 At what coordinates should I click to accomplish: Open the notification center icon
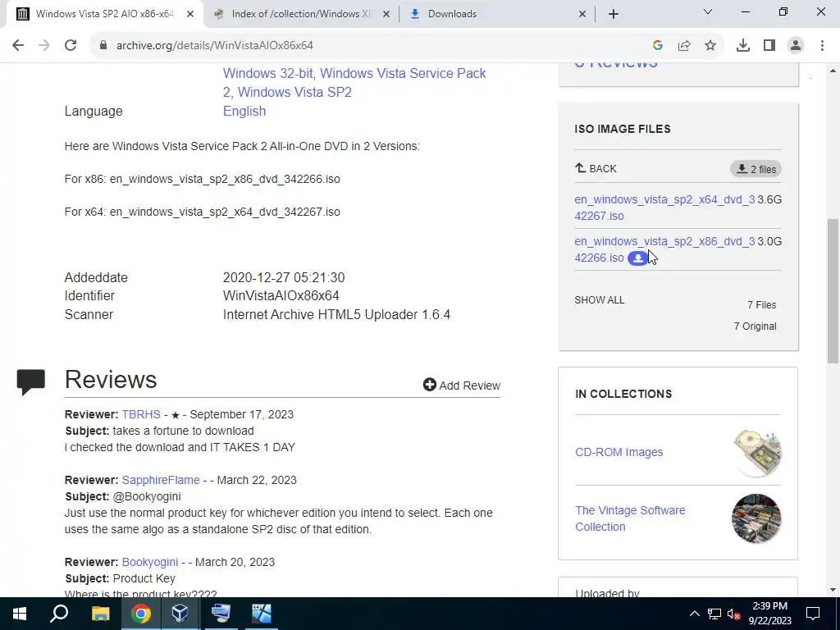click(x=813, y=614)
